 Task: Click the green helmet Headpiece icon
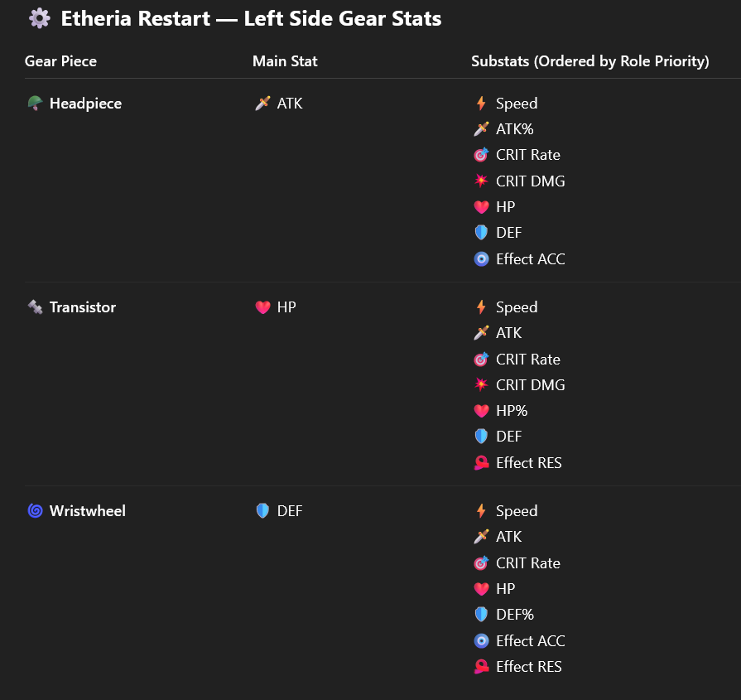coord(35,103)
